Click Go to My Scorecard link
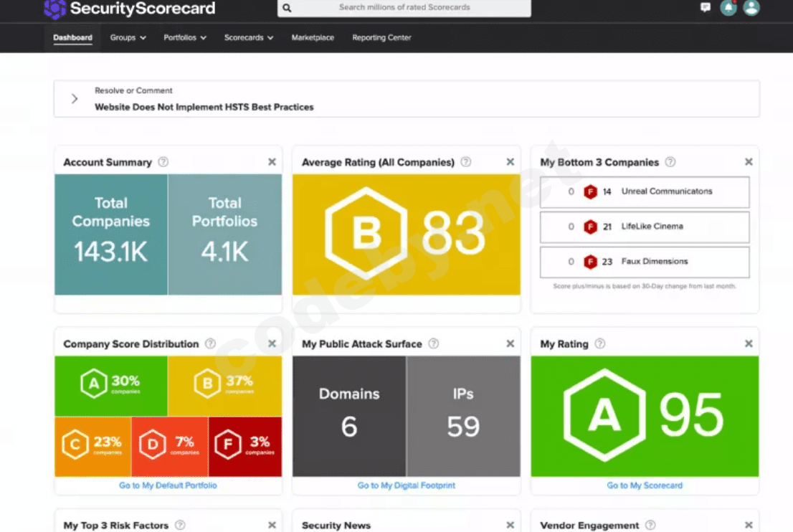793x532 pixels. [645, 485]
